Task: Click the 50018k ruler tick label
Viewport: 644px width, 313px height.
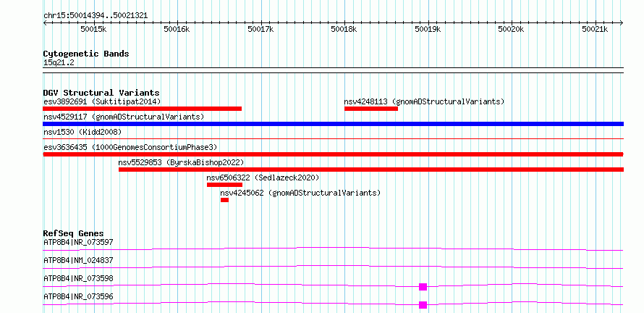Action: [344, 29]
